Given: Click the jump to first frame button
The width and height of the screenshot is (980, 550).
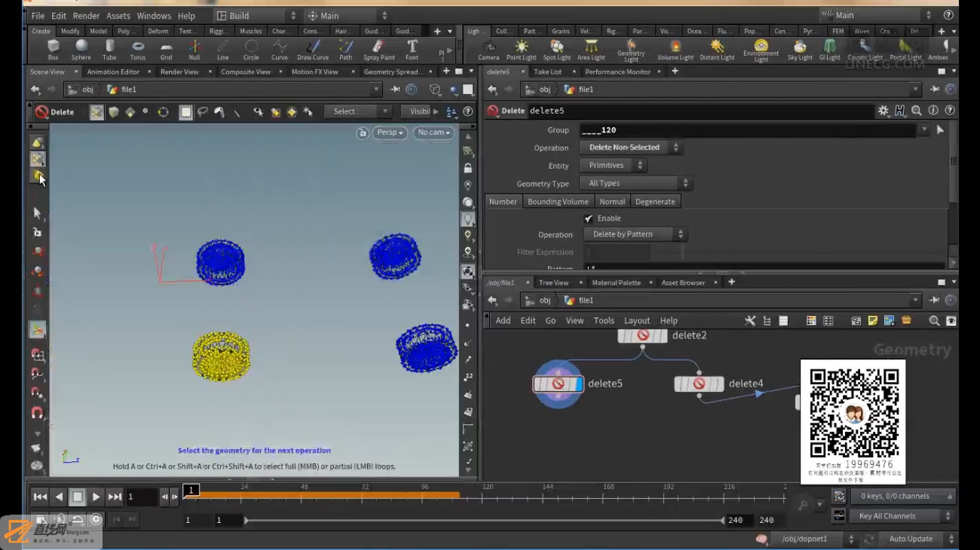Looking at the screenshot, I should [40, 497].
